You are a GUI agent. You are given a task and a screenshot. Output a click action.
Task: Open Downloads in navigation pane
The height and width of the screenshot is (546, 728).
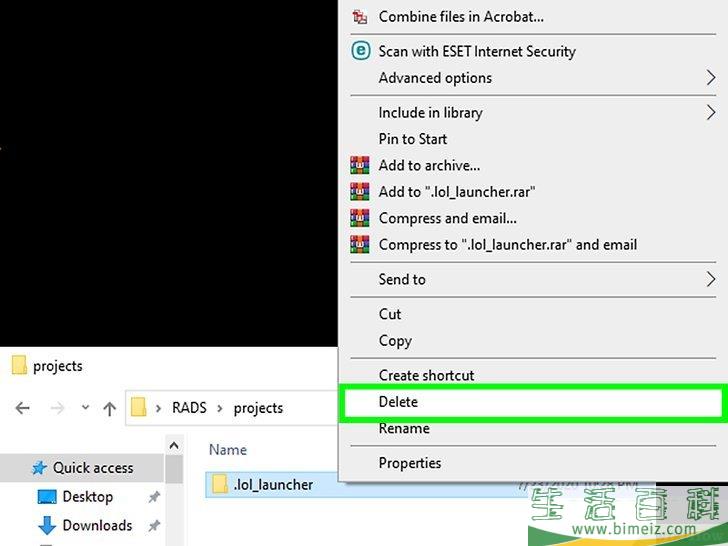click(x=98, y=526)
